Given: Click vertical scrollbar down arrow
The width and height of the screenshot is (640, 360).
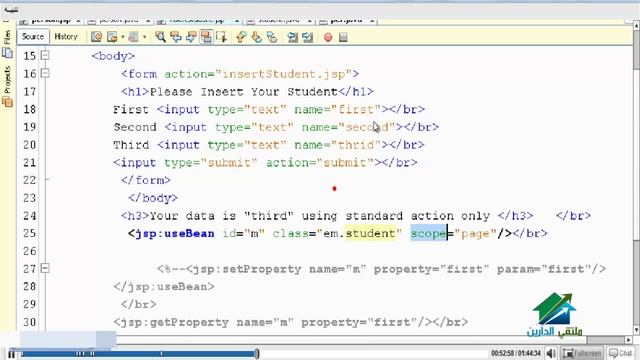Looking at the screenshot, I should (x=636, y=330).
